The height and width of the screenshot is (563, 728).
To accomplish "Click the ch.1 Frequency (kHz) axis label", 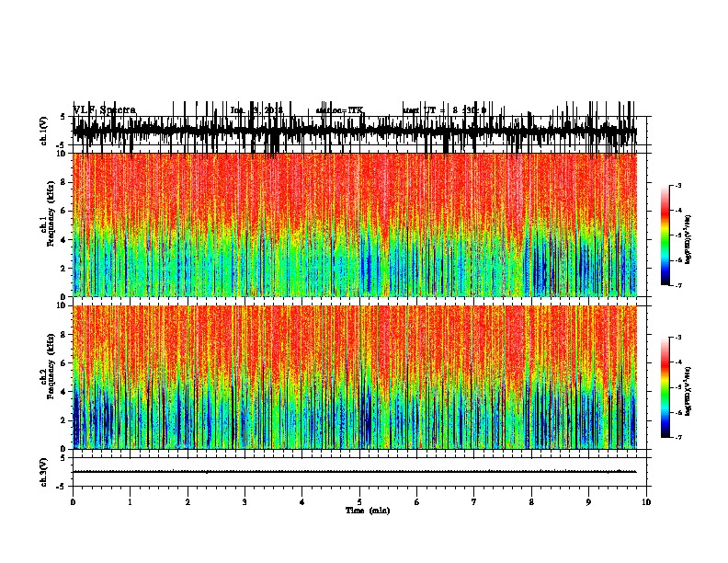I will tap(47, 213).
